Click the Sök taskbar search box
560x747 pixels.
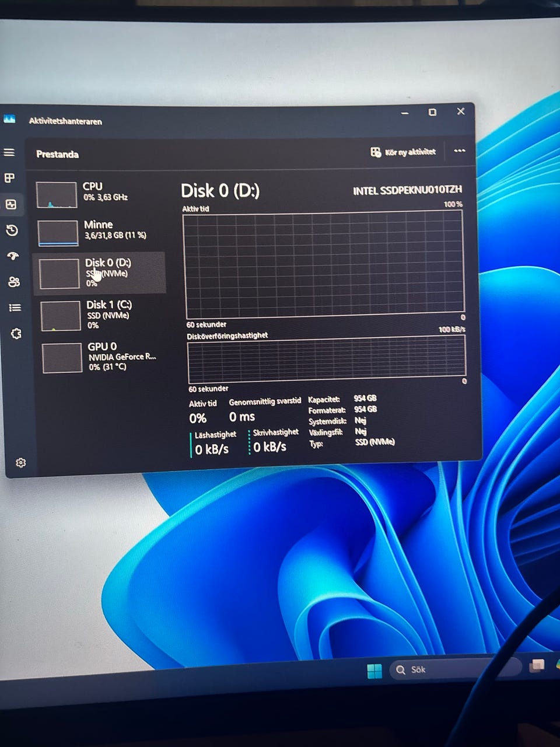click(x=455, y=669)
